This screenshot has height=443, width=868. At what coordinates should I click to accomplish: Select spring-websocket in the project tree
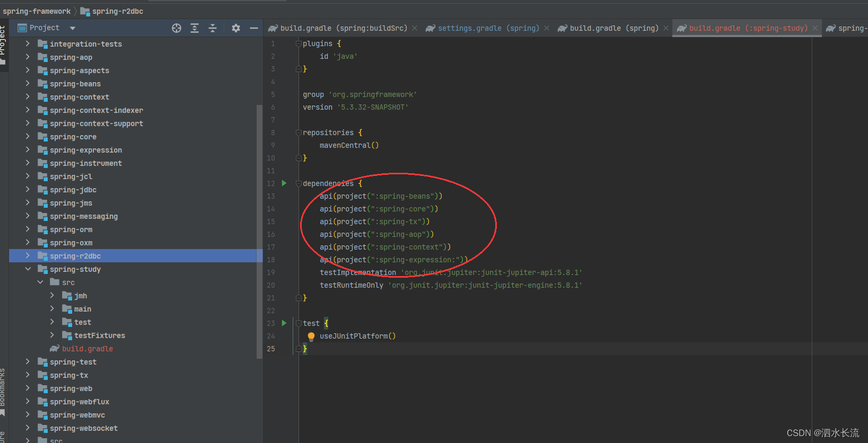(84, 428)
